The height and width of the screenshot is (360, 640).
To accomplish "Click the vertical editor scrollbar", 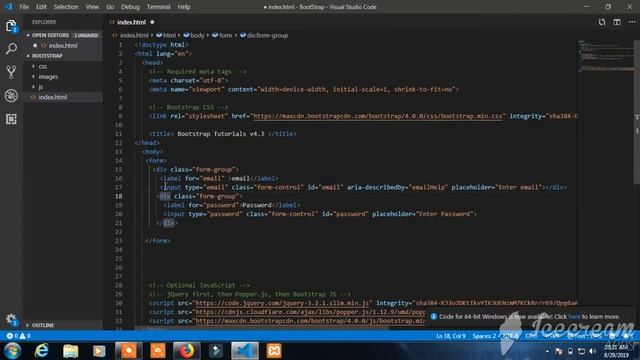I will click(636, 112).
